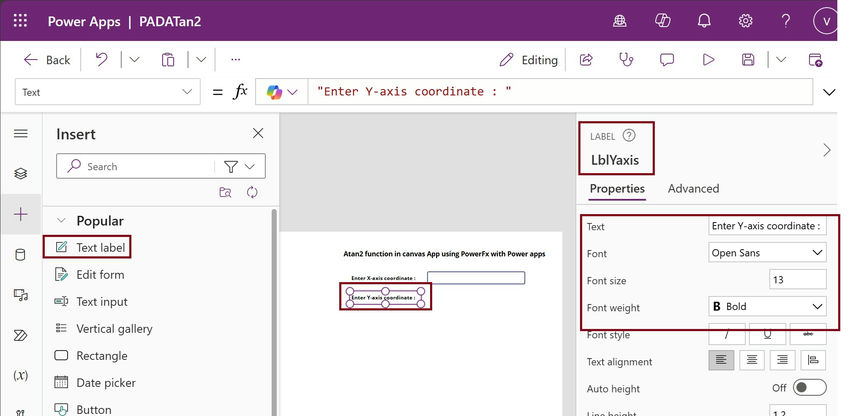Click get more components icon

226,192
